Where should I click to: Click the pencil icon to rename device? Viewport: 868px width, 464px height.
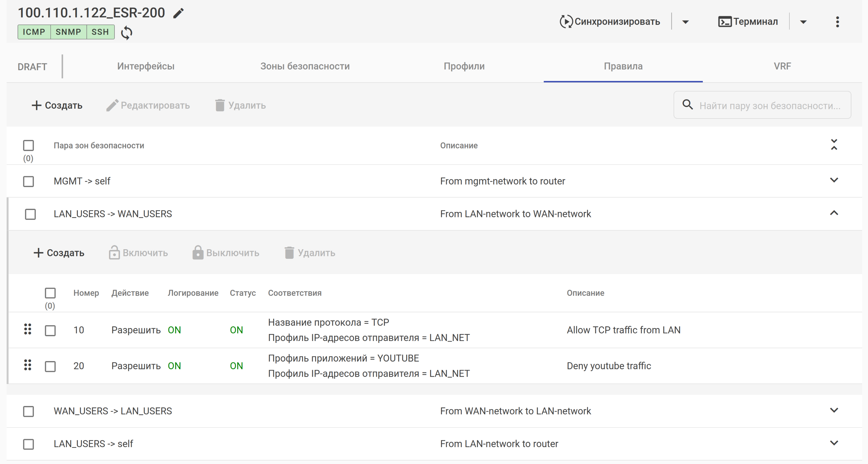(178, 13)
